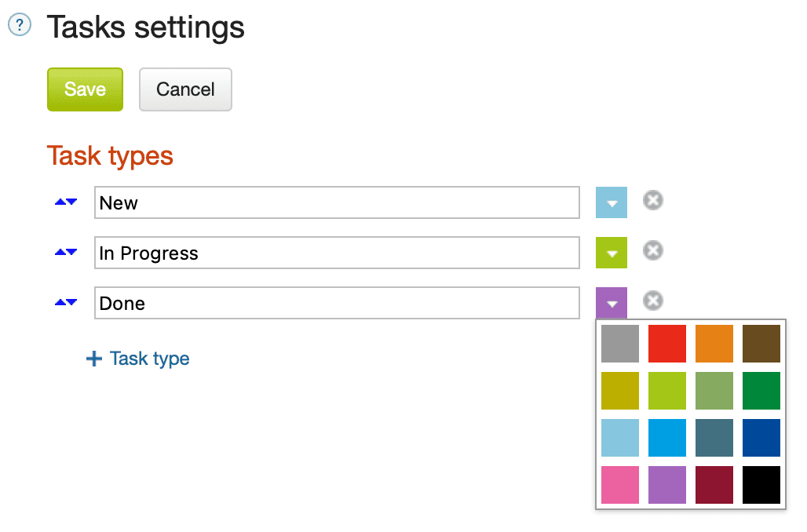Pick the pink color for Done
The image size is (807, 532).
pyautogui.click(x=619, y=485)
